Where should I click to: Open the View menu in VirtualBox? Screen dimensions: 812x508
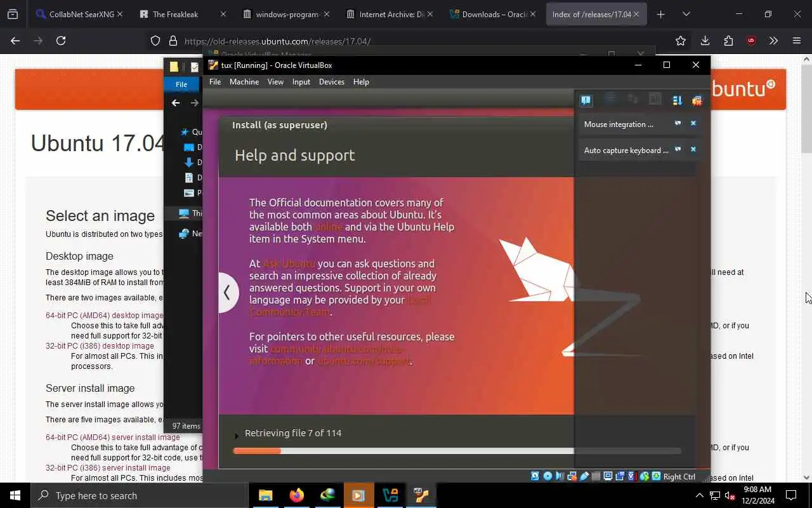click(x=275, y=82)
